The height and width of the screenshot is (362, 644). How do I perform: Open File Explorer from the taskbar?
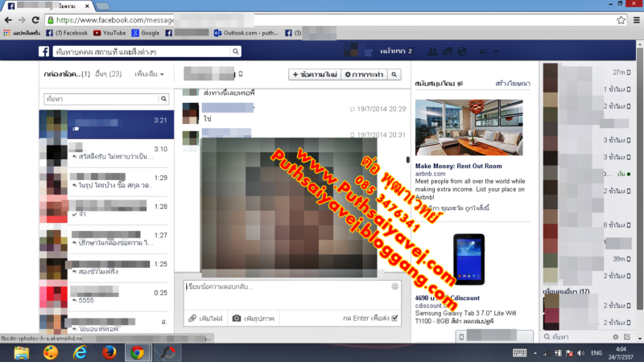pos(22,352)
